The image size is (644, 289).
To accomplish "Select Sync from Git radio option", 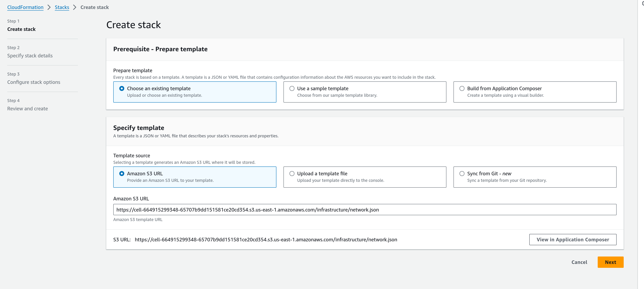I will [462, 173].
